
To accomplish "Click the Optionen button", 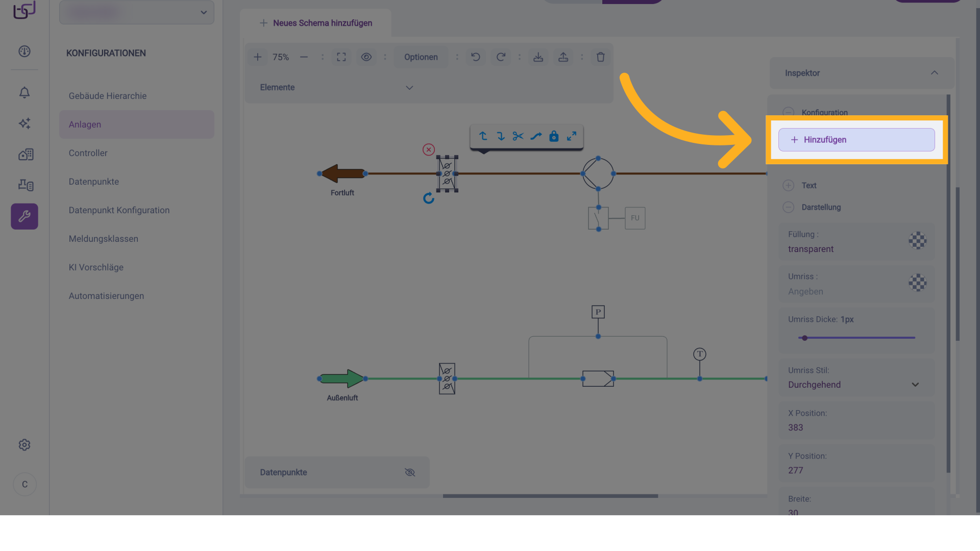I will [x=421, y=57].
